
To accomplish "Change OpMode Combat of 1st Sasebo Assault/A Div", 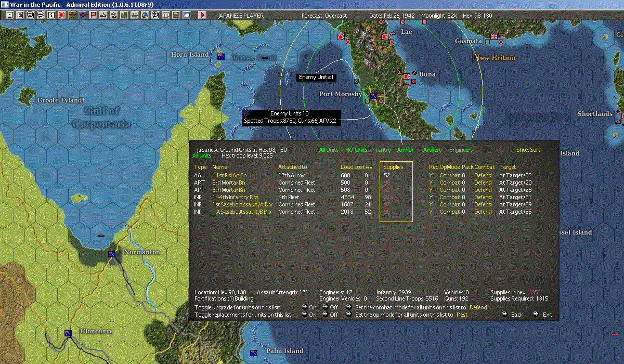I will (x=450, y=204).
